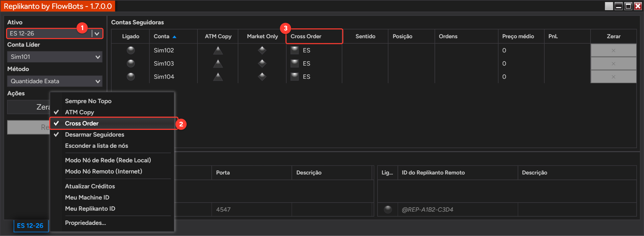The height and width of the screenshot is (236, 644).
Task: Click the port value 4547 cell
Action: coord(252,210)
